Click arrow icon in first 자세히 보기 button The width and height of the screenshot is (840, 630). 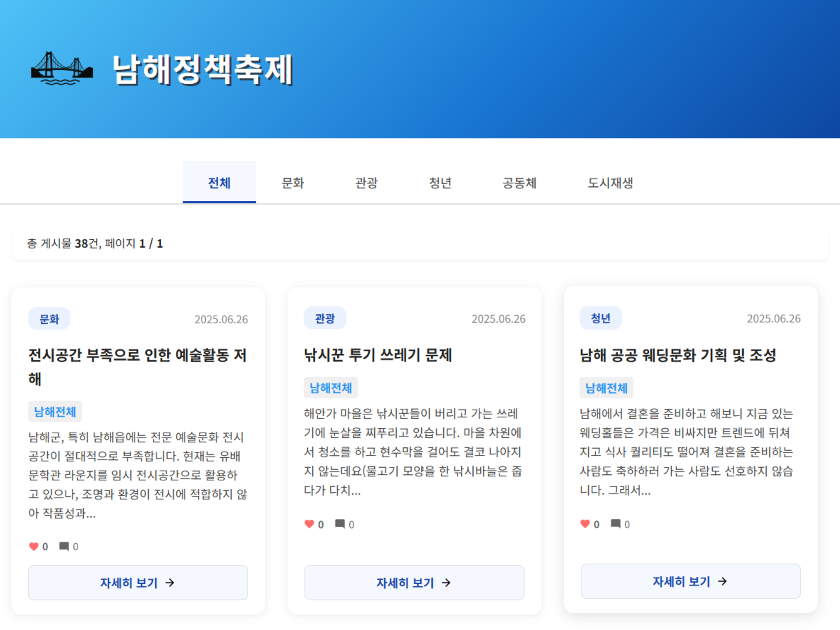170,583
